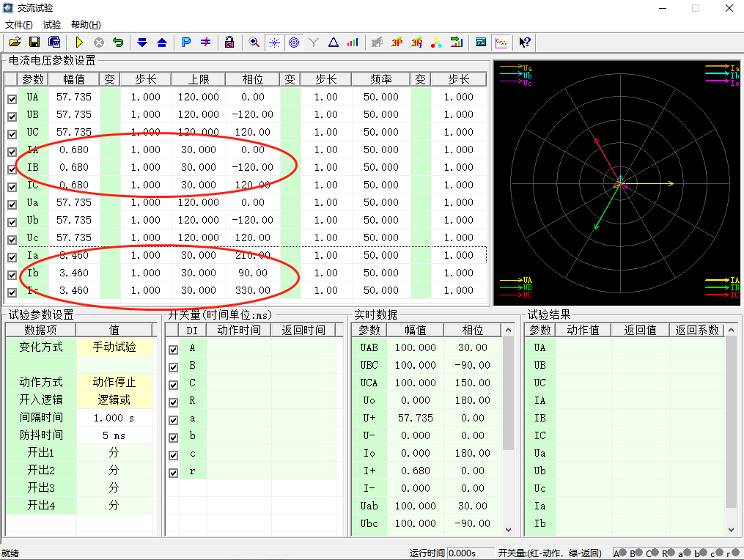The image size is (744, 560).
Task: Click the green undo arrow icon
Action: point(117,43)
